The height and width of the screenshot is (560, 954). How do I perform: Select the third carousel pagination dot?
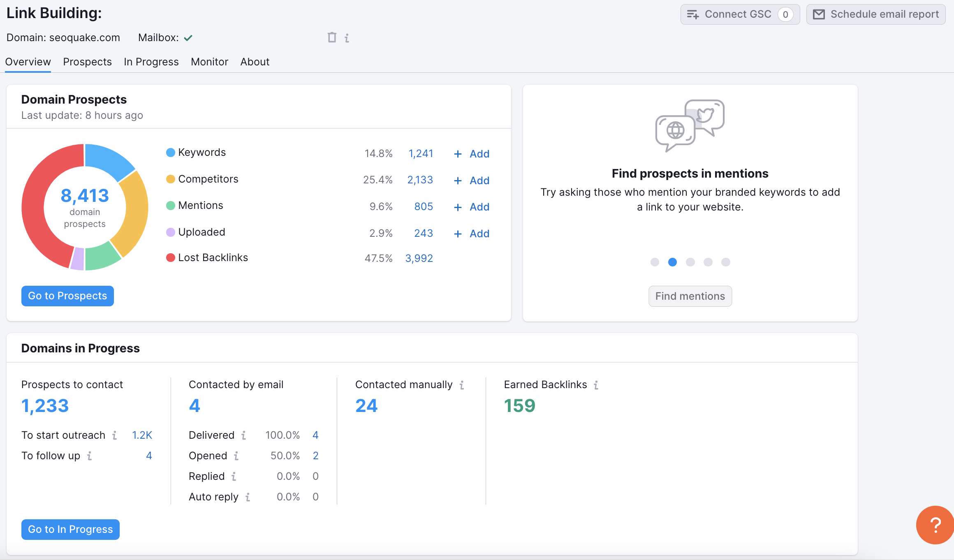tap(690, 262)
